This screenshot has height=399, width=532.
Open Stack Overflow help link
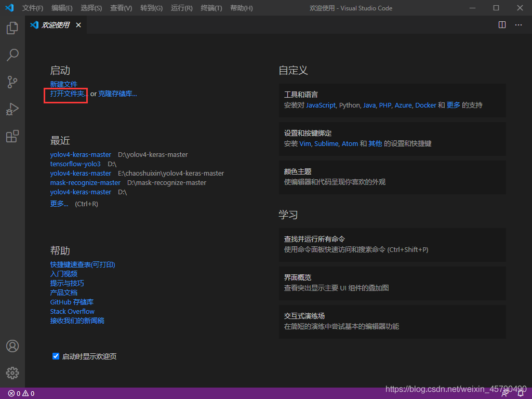(x=72, y=312)
